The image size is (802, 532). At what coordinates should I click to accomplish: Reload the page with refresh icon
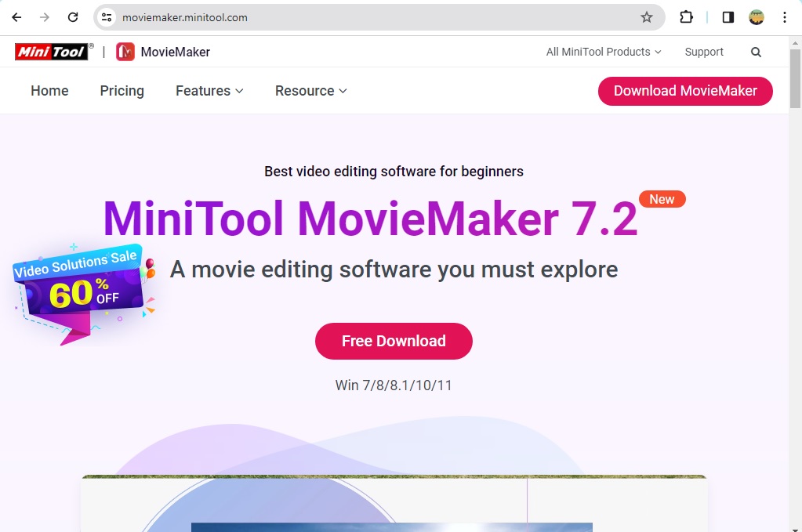click(x=73, y=17)
